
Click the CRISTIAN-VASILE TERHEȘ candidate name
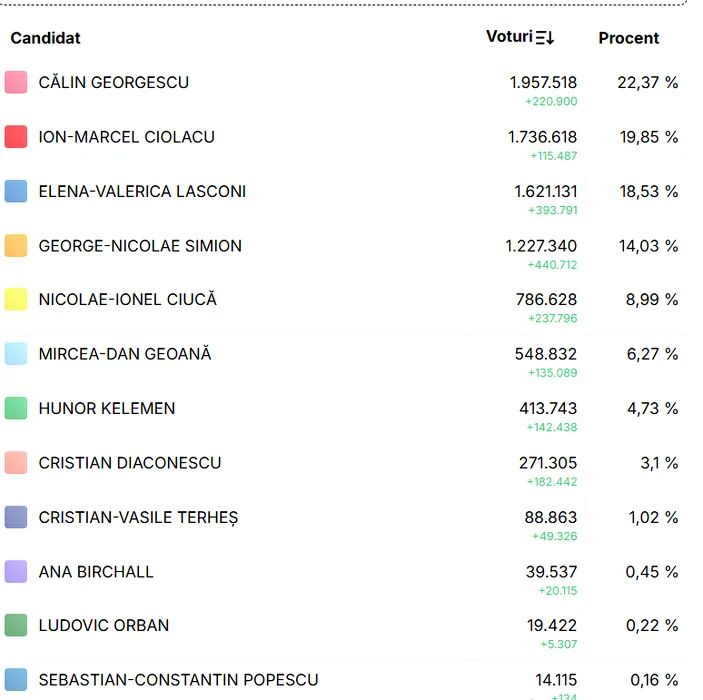click(138, 518)
